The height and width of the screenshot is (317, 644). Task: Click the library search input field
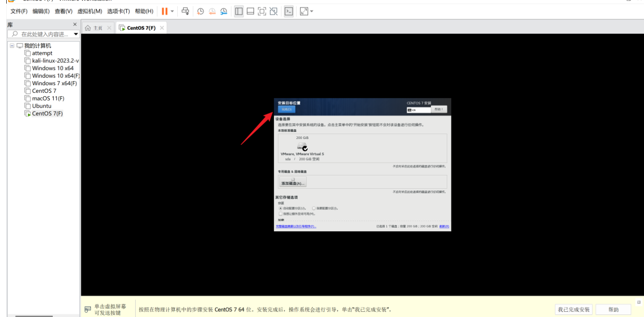point(39,34)
